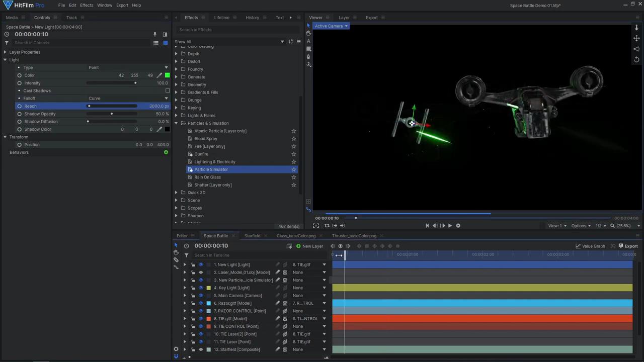Pick the rectangle mask tool in the viewer
The width and height of the screenshot is (644, 362).
(x=308, y=49)
